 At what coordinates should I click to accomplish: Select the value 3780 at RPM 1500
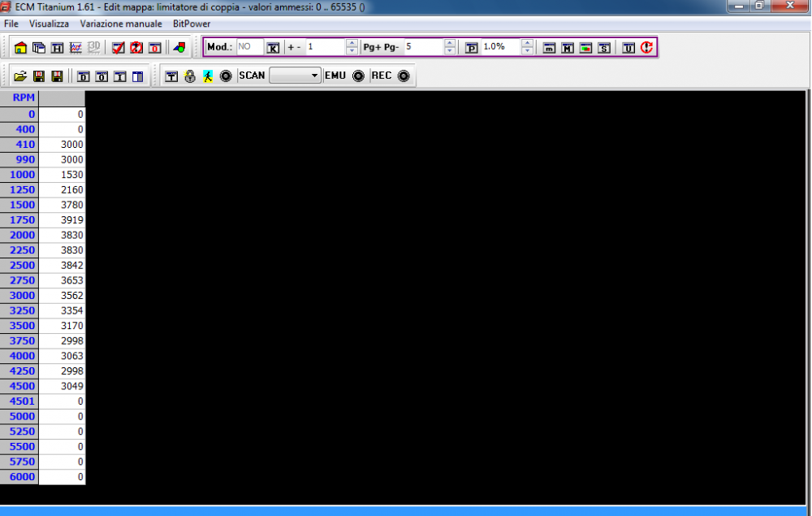(x=63, y=205)
